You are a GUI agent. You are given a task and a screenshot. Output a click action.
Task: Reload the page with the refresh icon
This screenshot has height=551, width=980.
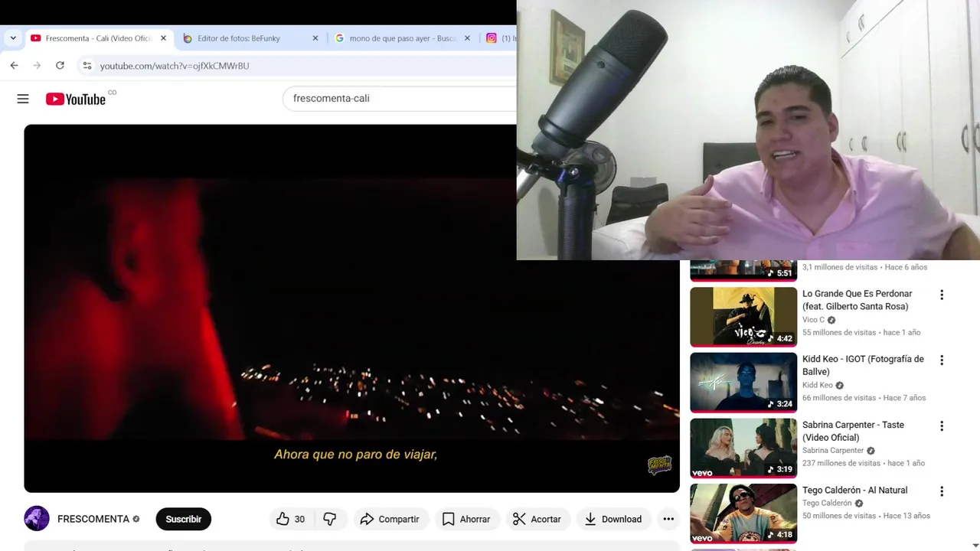click(60, 66)
